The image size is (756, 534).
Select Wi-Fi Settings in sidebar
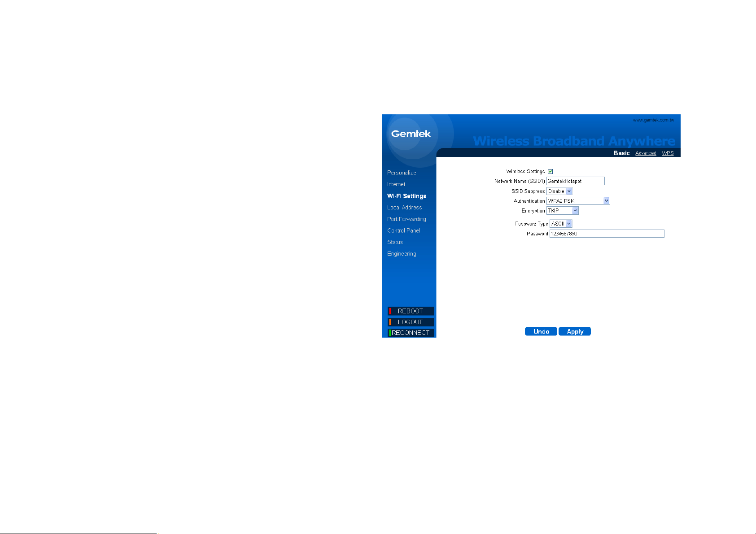click(x=407, y=196)
